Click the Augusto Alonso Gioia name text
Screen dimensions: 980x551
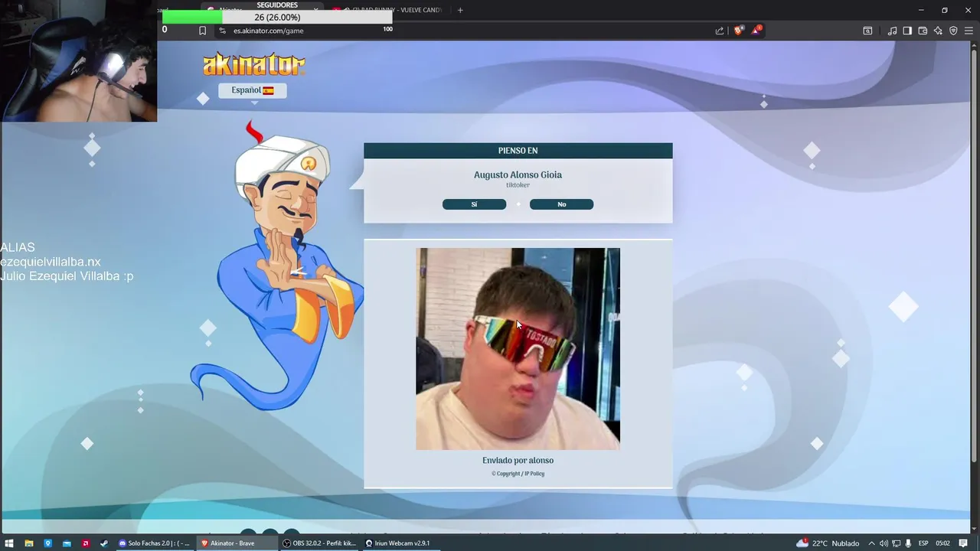[518, 174]
